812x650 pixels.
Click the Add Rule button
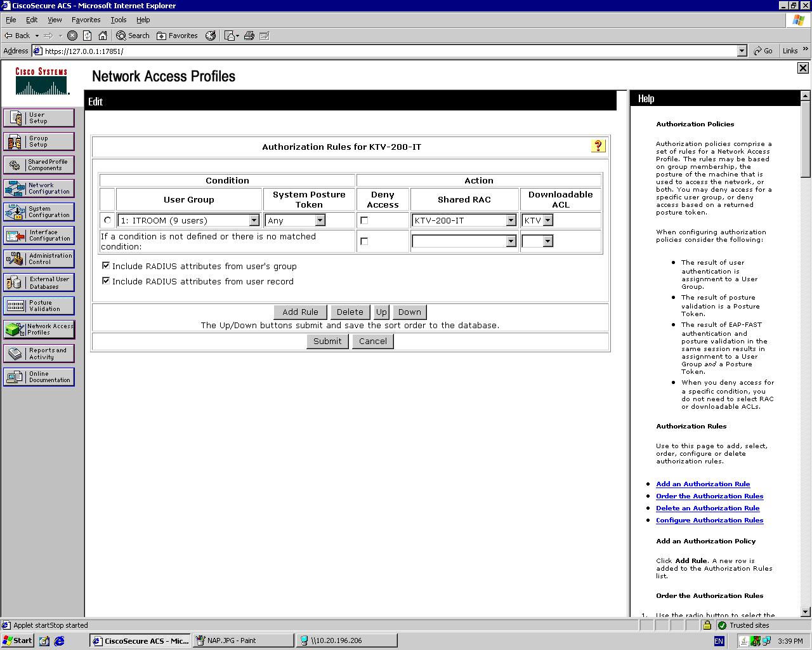(x=300, y=312)
